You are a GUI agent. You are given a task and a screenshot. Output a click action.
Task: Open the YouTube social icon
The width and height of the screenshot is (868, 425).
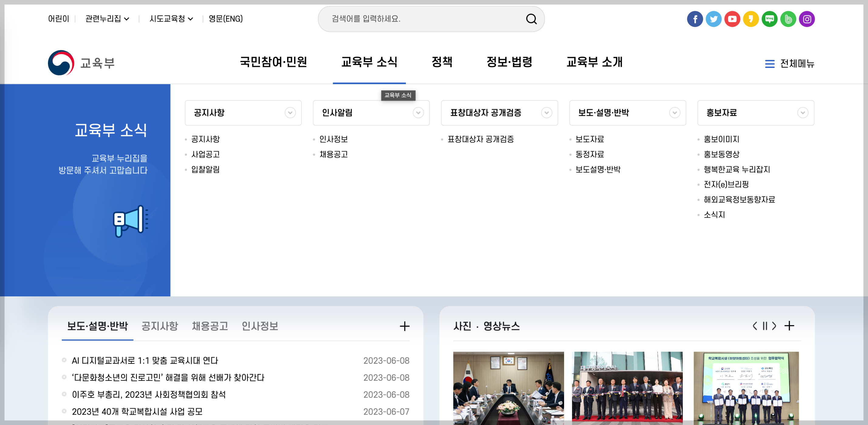coord(732,19)
